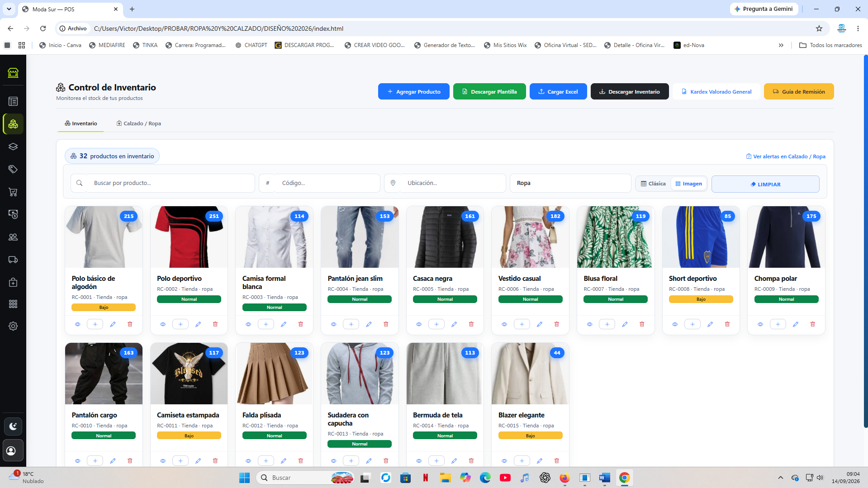This screenshot has height=488, width=868.
Task: Click LIMPIAR filters button
Action: pos(765,184)
